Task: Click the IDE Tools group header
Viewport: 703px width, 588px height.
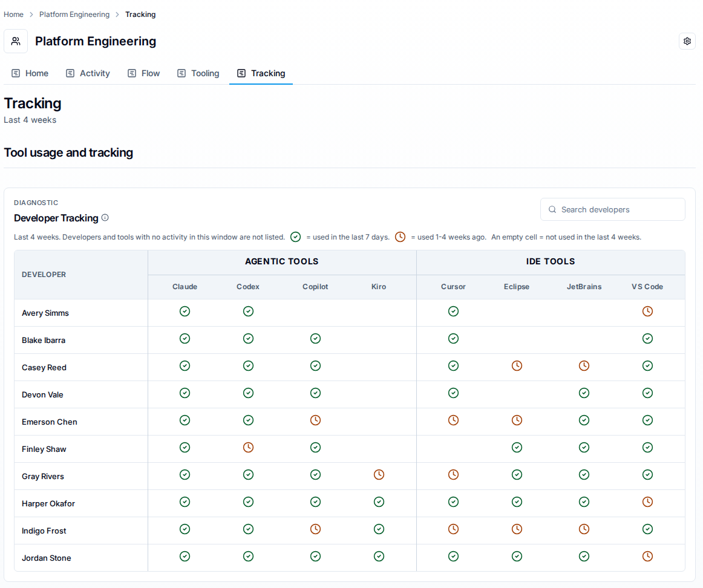Action: pos(551,262)
